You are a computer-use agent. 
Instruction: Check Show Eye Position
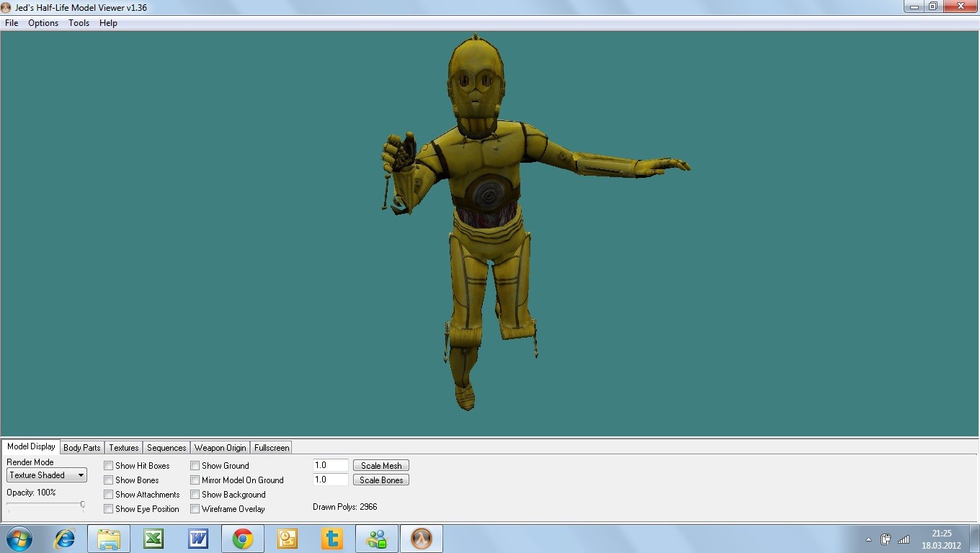tap(109, 509)
